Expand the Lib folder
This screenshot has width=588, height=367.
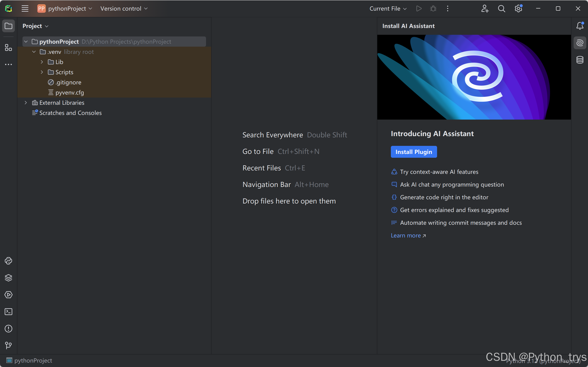42,62
